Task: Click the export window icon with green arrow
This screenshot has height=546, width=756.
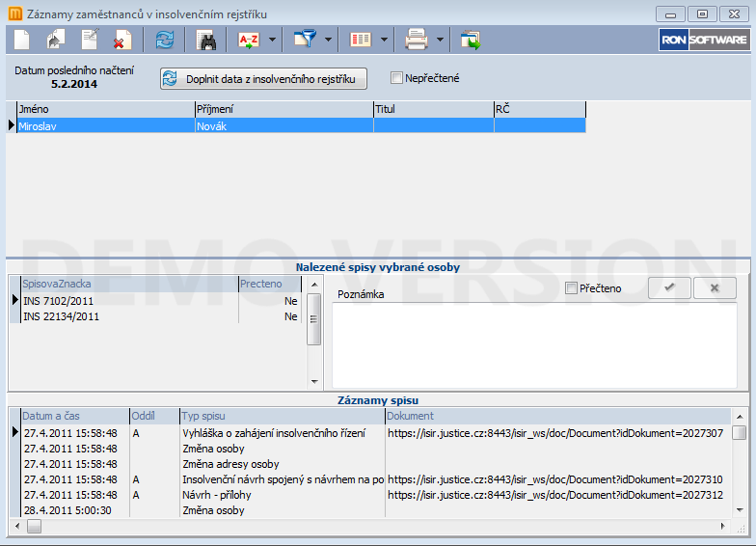Action: [x=471, y=40]
